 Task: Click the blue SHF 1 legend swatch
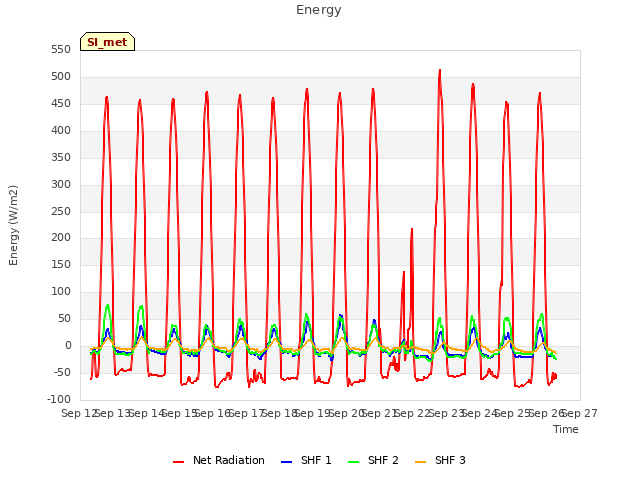(x=287, y=462)
